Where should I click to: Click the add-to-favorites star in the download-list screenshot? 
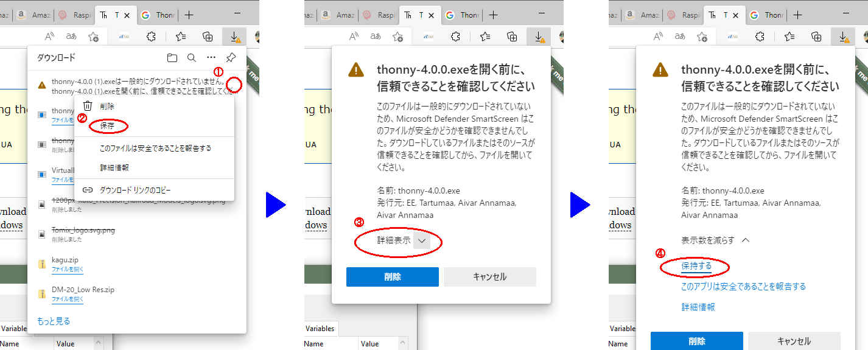pos(93,37)
